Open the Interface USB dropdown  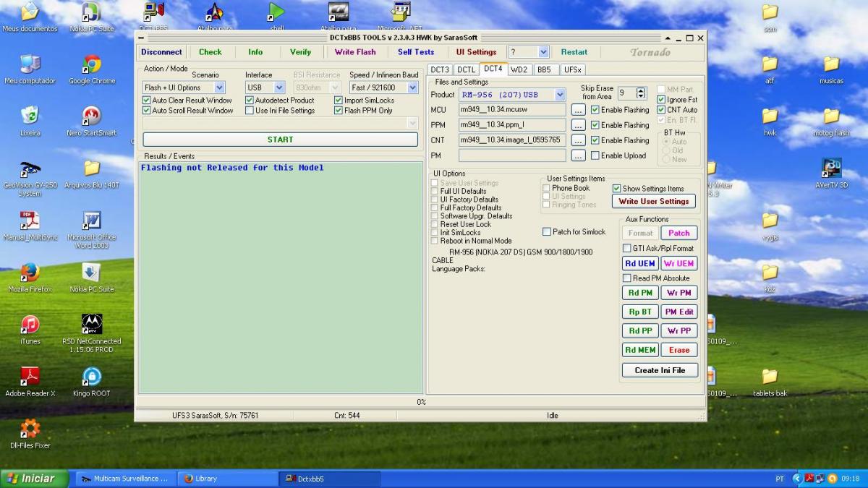(x=265, y=87)
